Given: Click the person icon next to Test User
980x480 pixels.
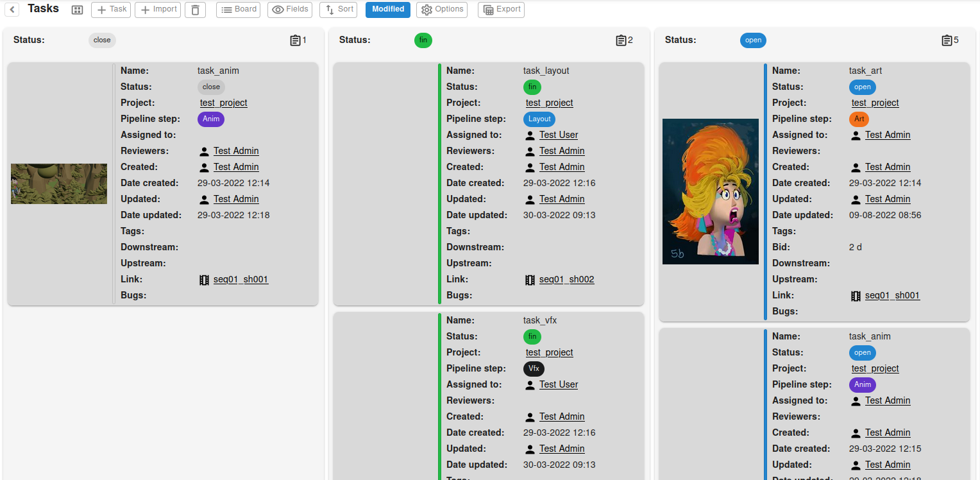Looking at the screenshot, I should tap(530, 135).
